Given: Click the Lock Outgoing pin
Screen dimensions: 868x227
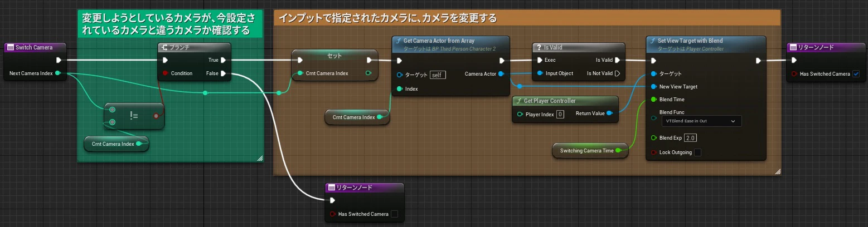Looking at the screenshot, I should click(x=654, y=152).
